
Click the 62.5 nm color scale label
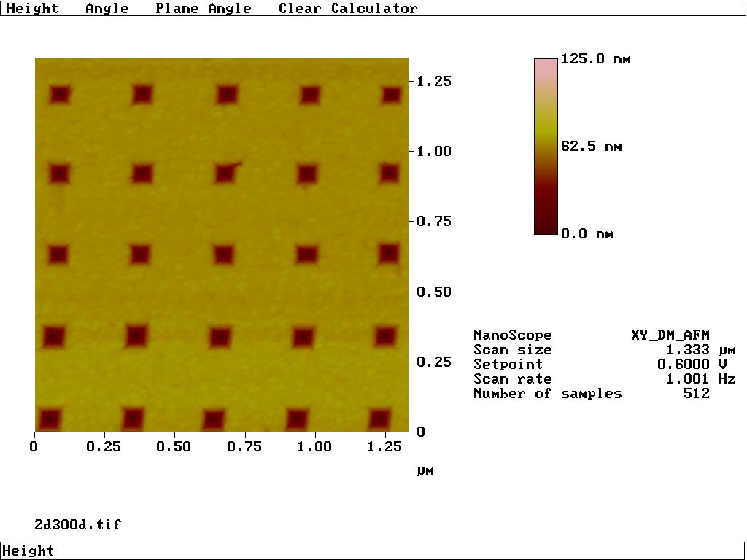(x=592, y=147)
